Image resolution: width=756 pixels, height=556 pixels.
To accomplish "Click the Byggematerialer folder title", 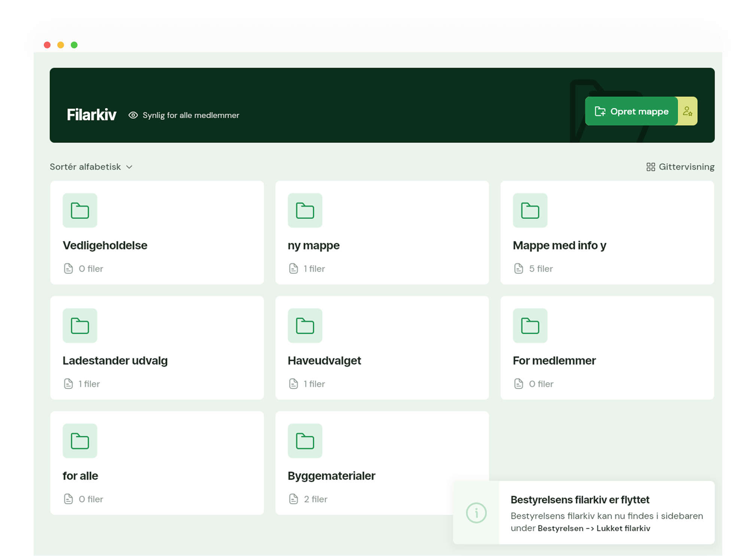I will coord(331,476).
